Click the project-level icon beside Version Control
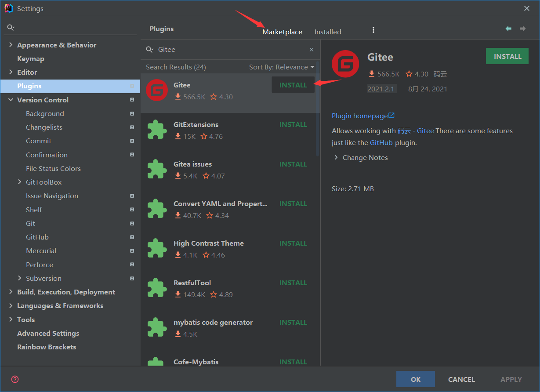 click(132, 100)
